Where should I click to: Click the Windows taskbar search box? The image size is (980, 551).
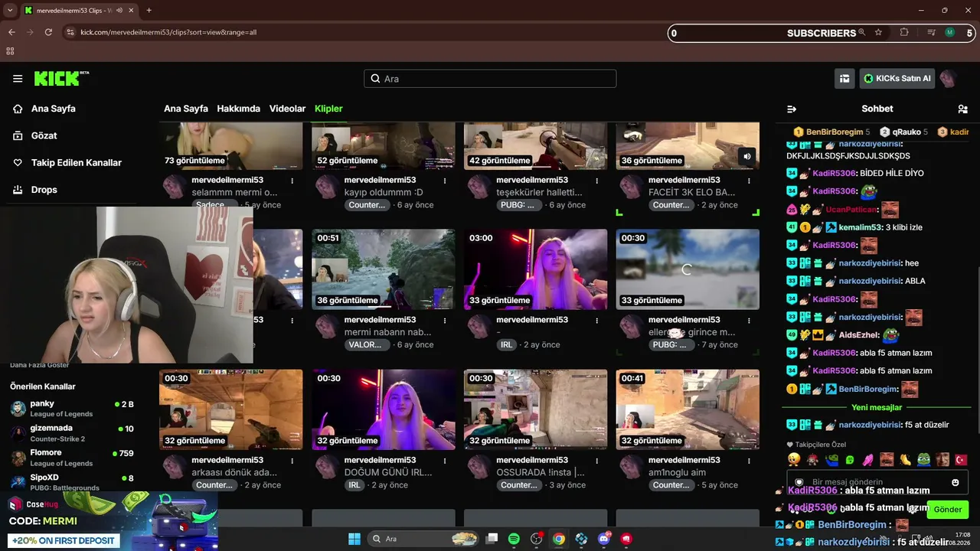[424, 539]
